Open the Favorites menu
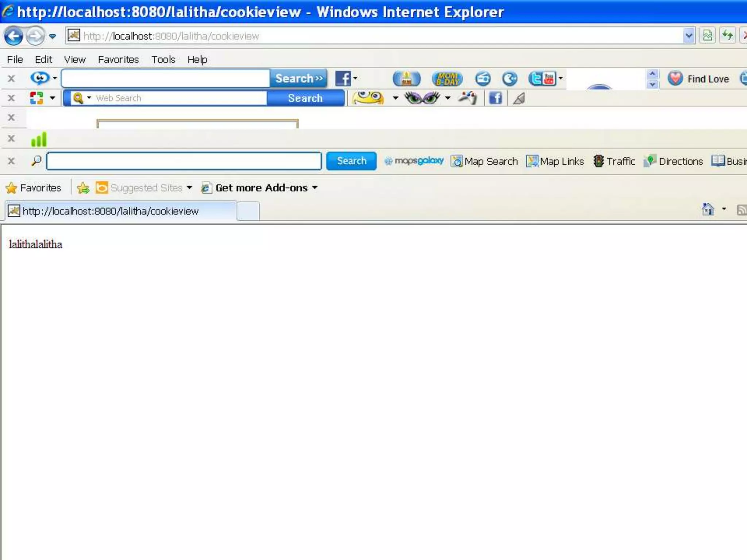 pos(118,59)
